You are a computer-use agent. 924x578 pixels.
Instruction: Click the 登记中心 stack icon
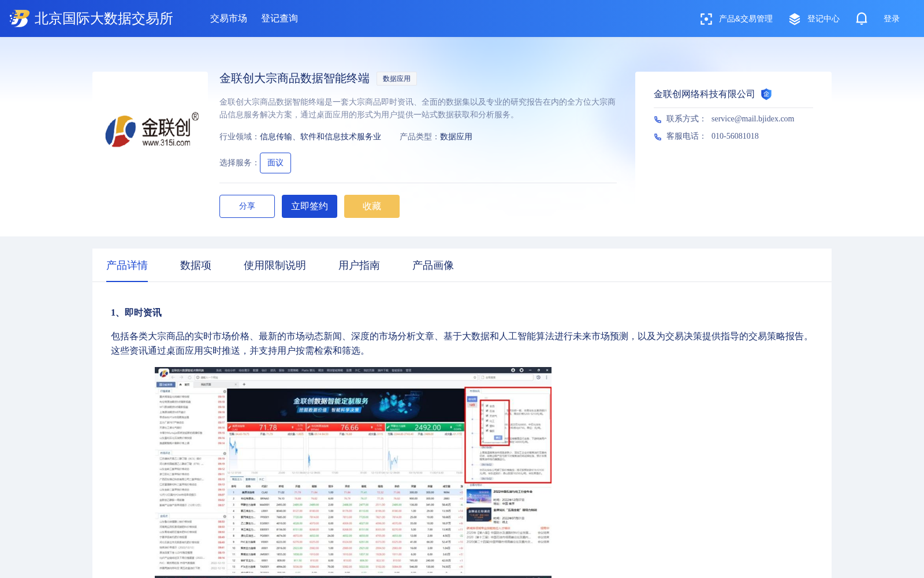click(795, 19)
